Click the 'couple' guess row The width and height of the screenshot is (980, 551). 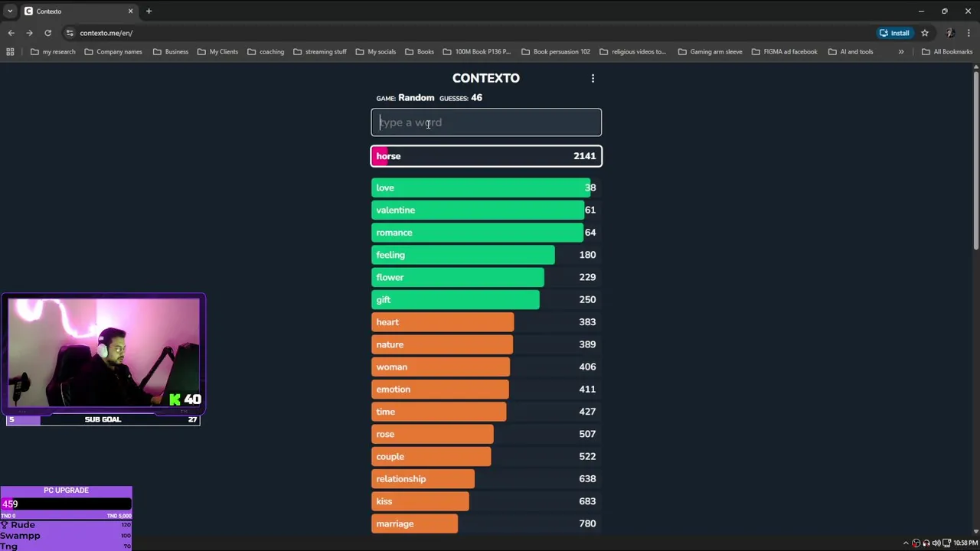point(486,456)
